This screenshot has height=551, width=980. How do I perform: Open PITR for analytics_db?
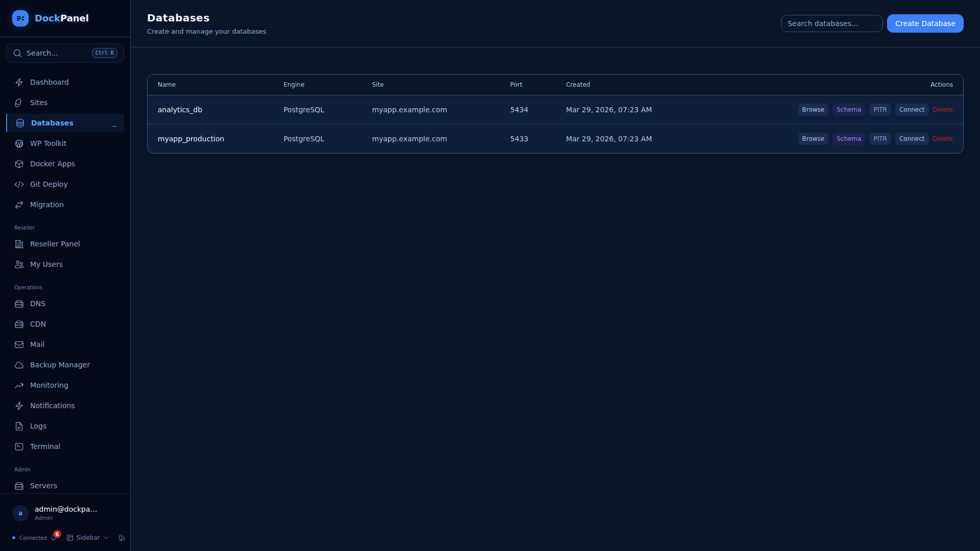tap(880, 110)
